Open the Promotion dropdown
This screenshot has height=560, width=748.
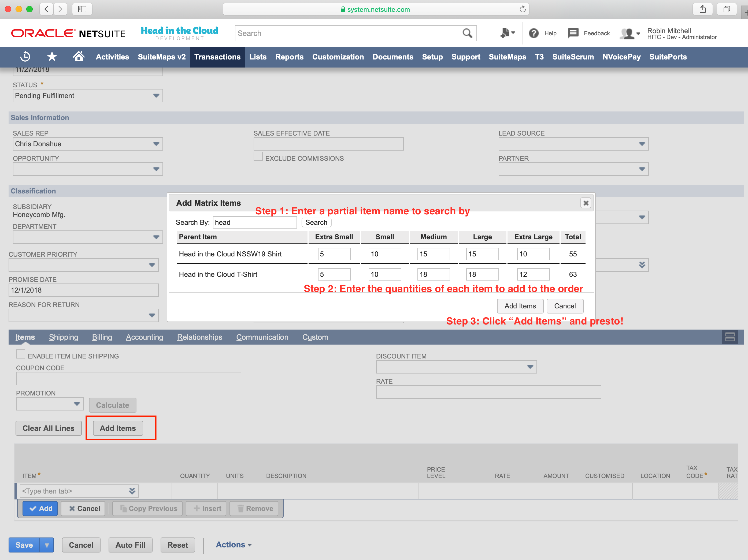tap(77, 404)
